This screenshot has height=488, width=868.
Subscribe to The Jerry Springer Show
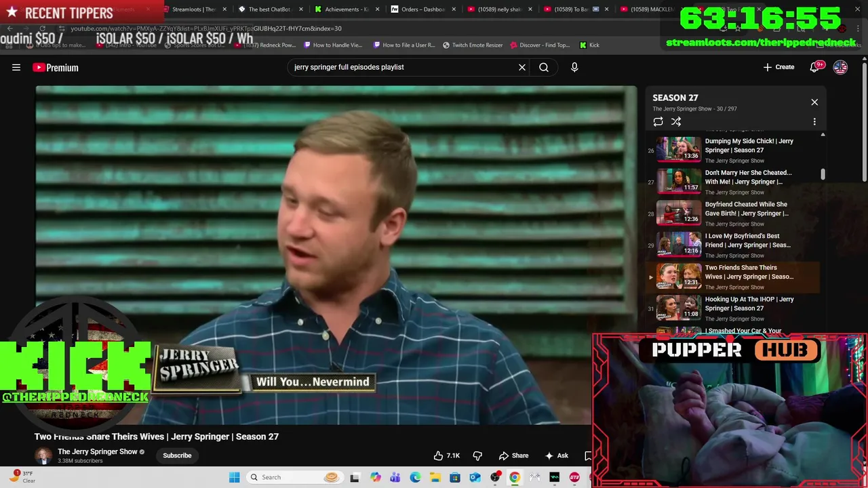[x=177, y=455]
